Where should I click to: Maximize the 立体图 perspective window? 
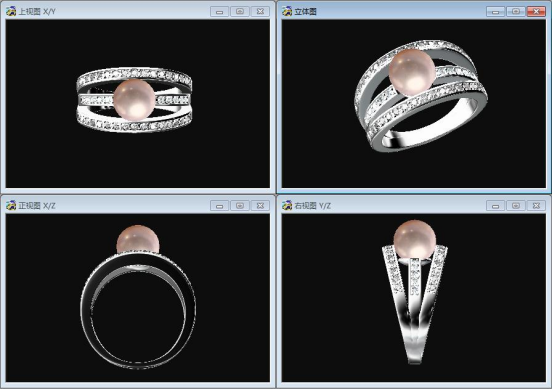tap(516, 12)
